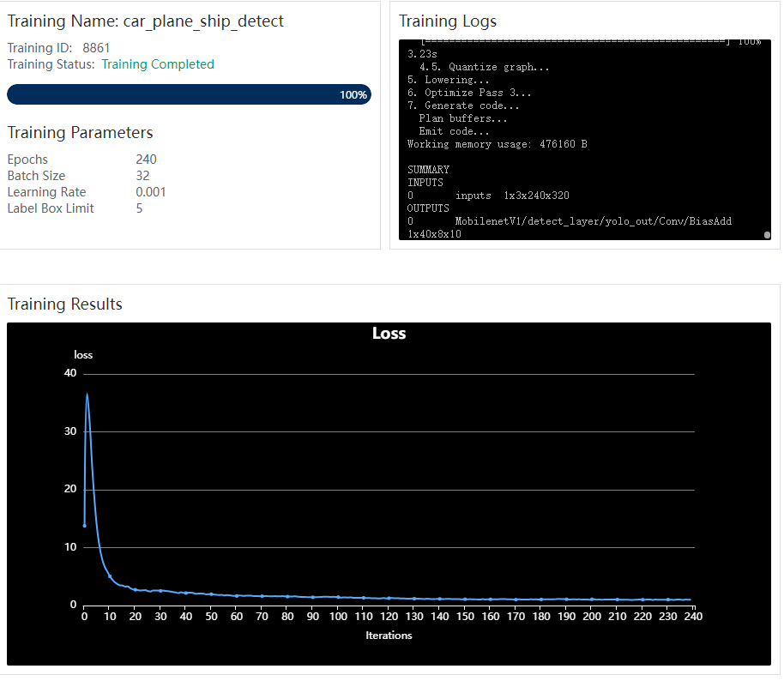
Task: Select the Learning Rate value 0.001
Action: pos(150,192)
